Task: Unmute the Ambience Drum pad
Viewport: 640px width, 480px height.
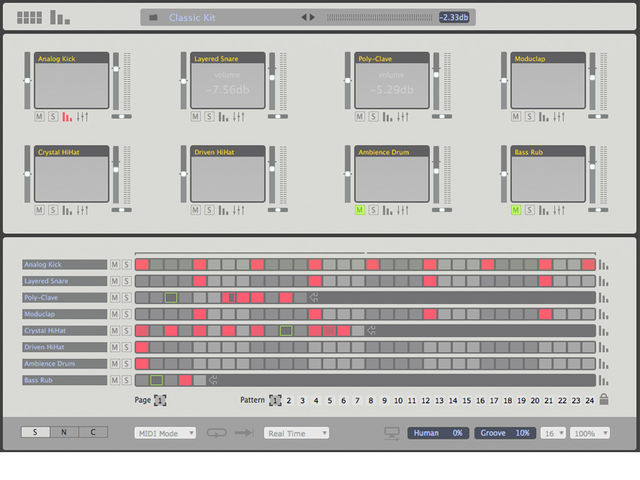Action: 360,210
